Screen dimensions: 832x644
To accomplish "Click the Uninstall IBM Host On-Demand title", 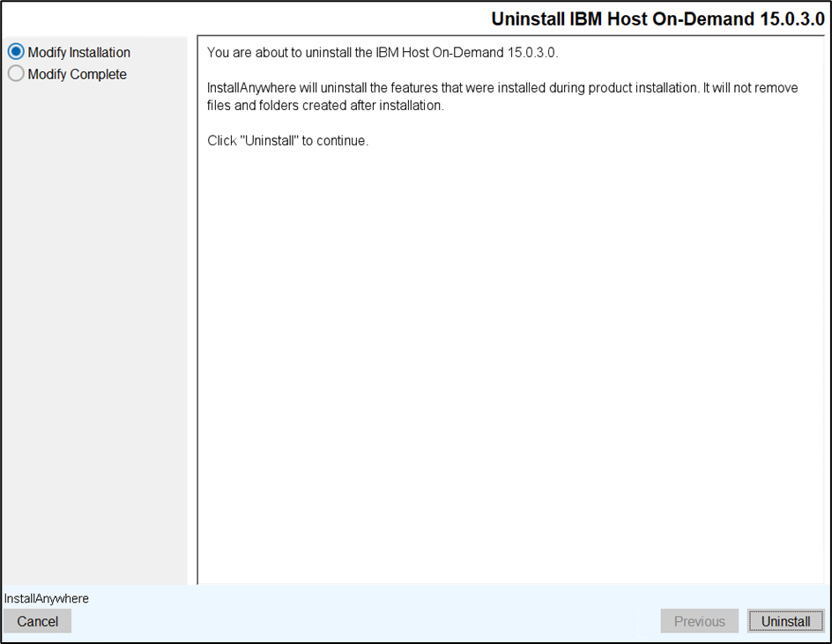I will (657, 19).
